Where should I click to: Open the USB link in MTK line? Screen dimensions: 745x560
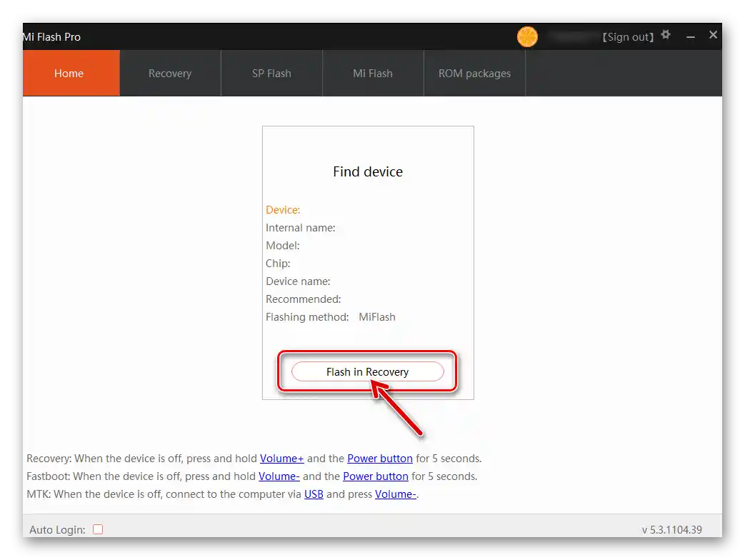pyautogui.click(x=314, y=494)
